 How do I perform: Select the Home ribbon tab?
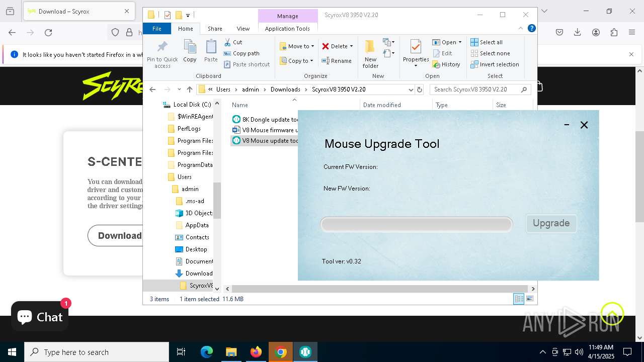[185, 29]
